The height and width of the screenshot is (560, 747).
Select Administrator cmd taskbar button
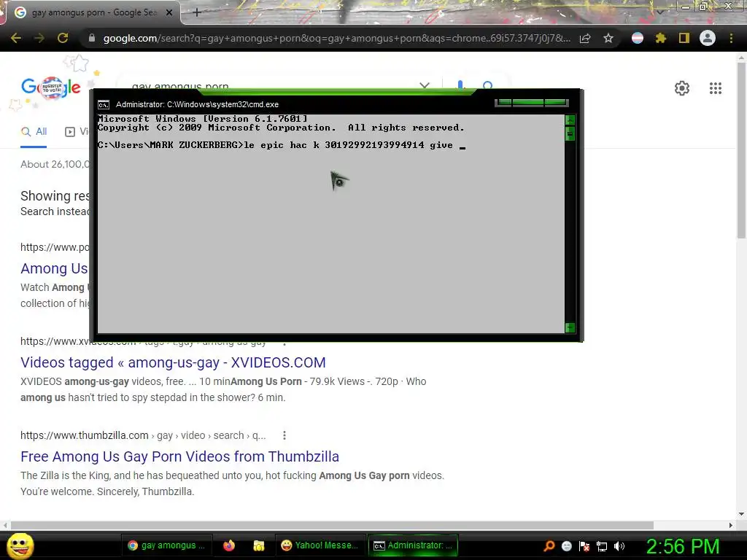point(413,545)
